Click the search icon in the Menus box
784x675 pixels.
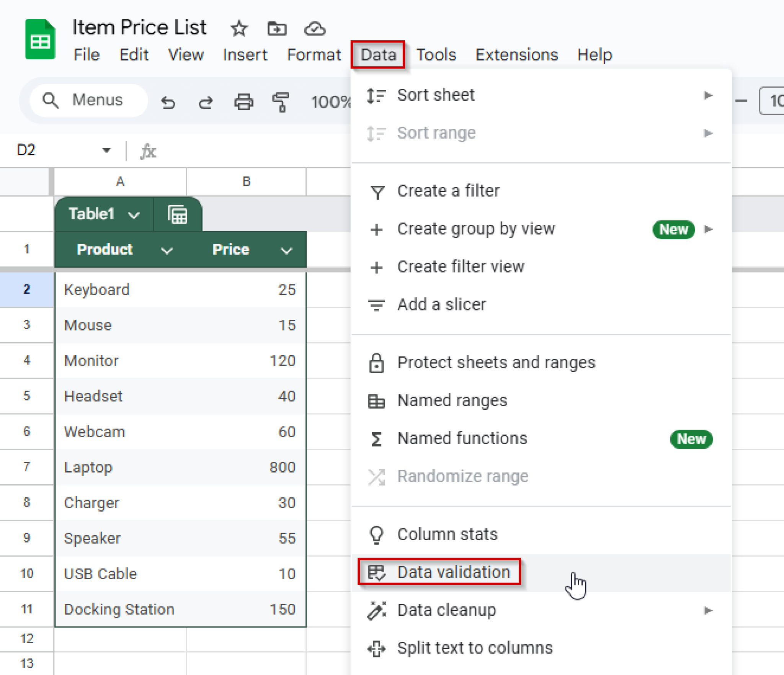coord(51,100)
